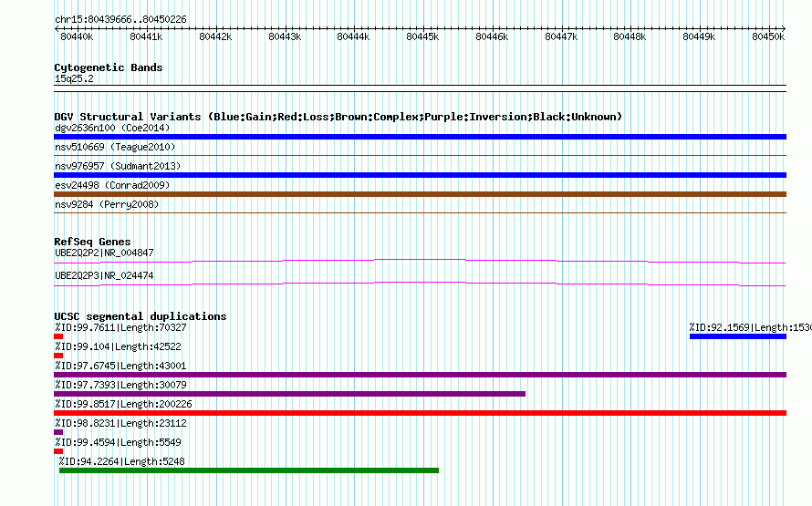Image resolution: width=812 pixels, height=506 pixels.
Task: Click the dgv2636n100 (Coe2014) label text
Action: tap(112, 128)
